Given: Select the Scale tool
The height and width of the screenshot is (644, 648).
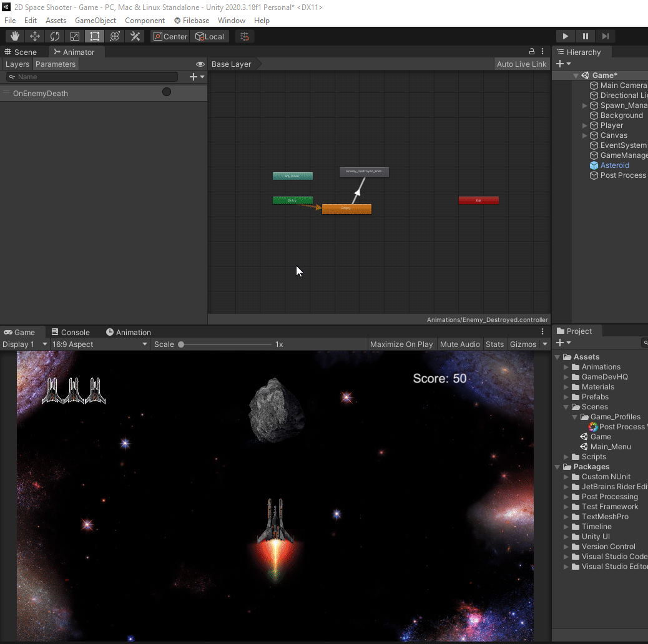Looking at the screenshot, I should (x=75, y=36).
